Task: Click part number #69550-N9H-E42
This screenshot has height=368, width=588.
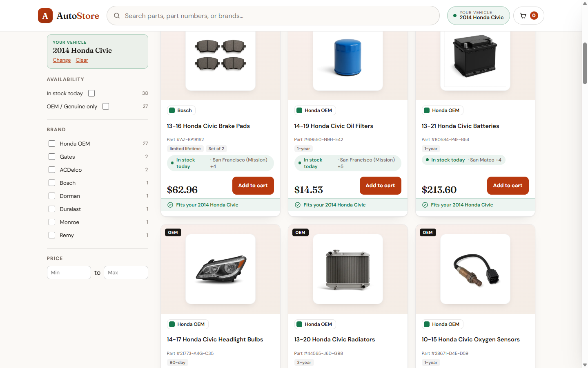Action: [x=318, y=139]
